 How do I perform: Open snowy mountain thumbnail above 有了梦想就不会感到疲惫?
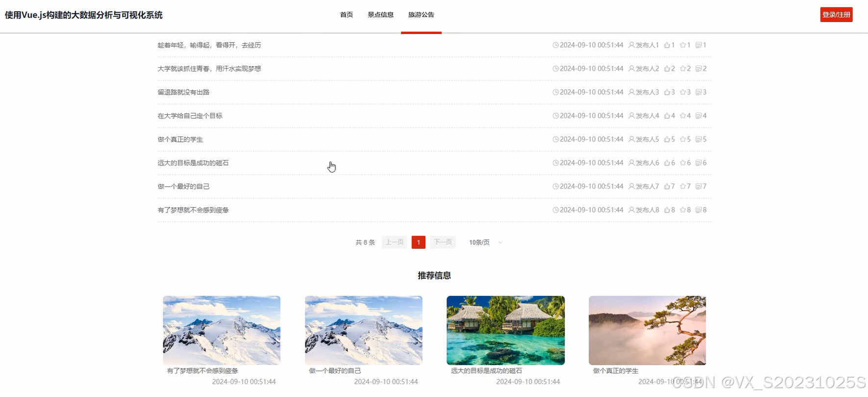222,330
